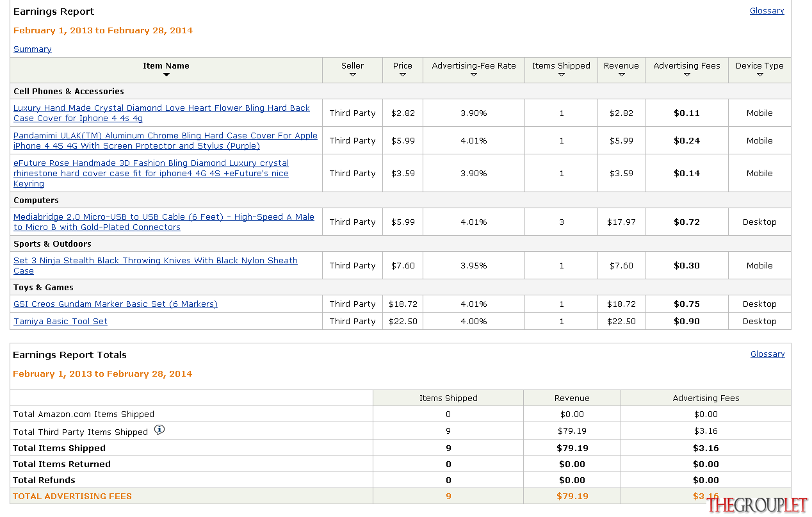Screen dimensions: 812x517
Task: Select the $22.50 revenue for Tamiya set
Action: (x=621, y=322)
